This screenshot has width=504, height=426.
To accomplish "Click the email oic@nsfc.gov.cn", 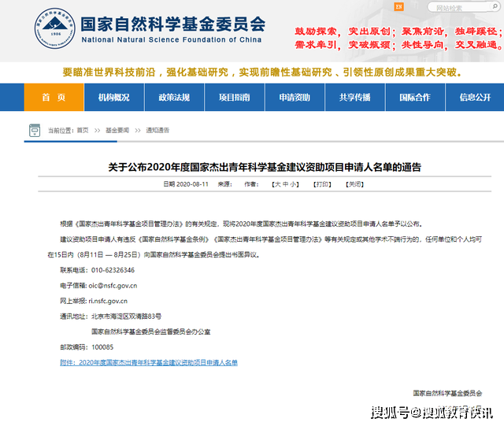I will [113, 286].
